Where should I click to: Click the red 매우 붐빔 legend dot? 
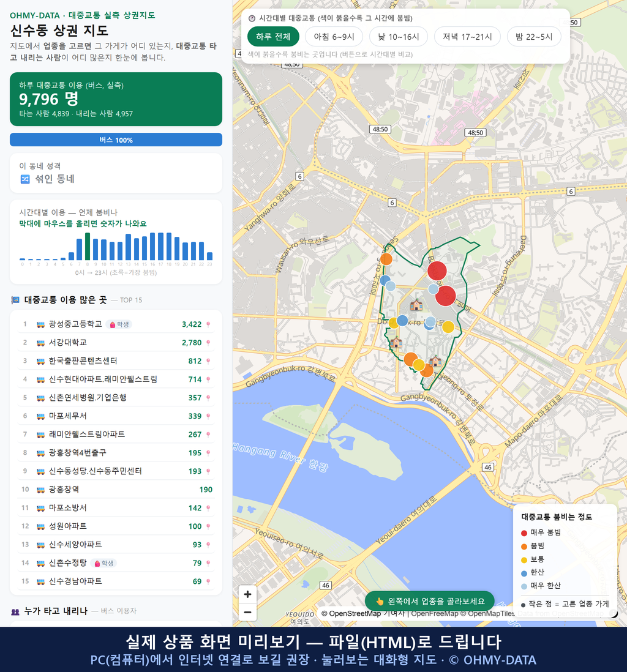tap(524, 533)
